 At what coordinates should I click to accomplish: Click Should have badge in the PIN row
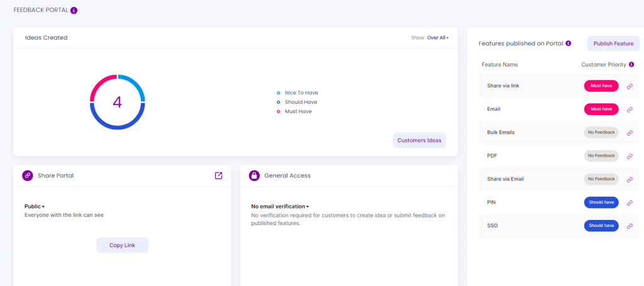[601, 202]
